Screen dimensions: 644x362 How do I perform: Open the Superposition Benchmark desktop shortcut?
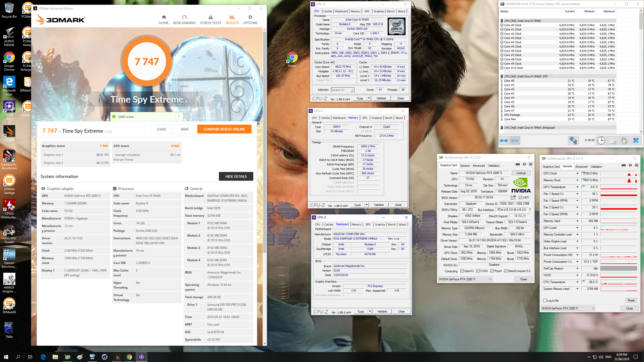9,160
